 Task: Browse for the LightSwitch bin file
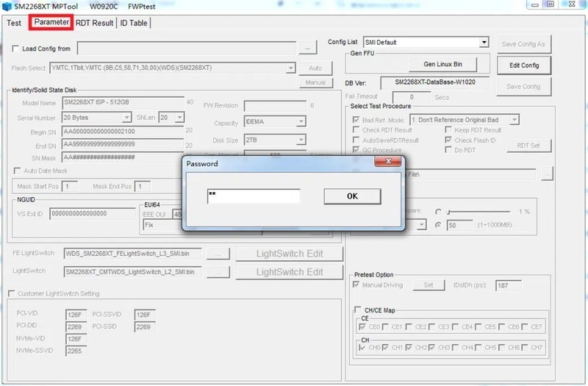218,272
